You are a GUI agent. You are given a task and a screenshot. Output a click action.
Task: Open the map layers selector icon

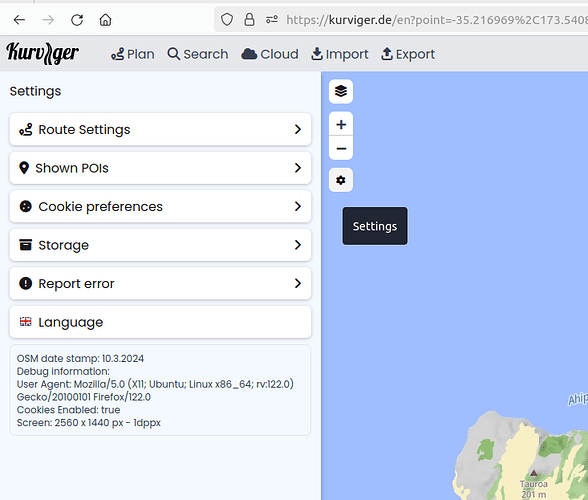click(340, 91)
